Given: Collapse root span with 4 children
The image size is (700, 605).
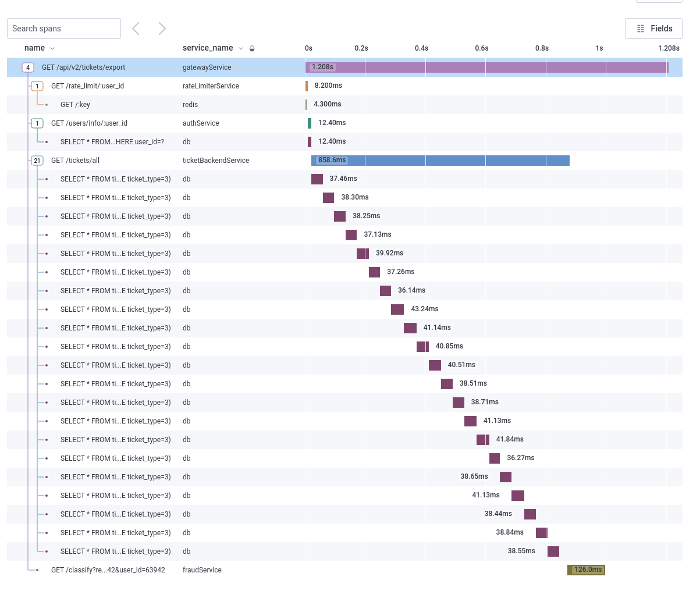Looking at the screenshot, I should coord(28,67).
